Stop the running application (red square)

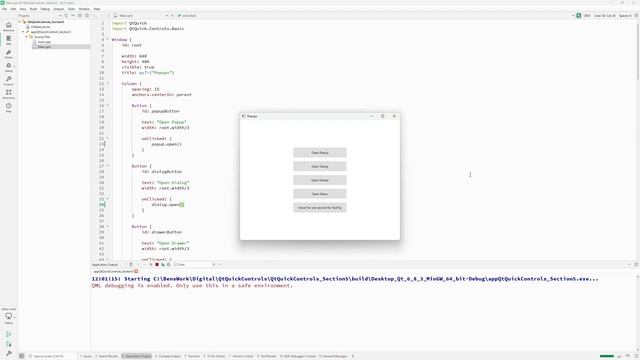[x=157, y=264]
